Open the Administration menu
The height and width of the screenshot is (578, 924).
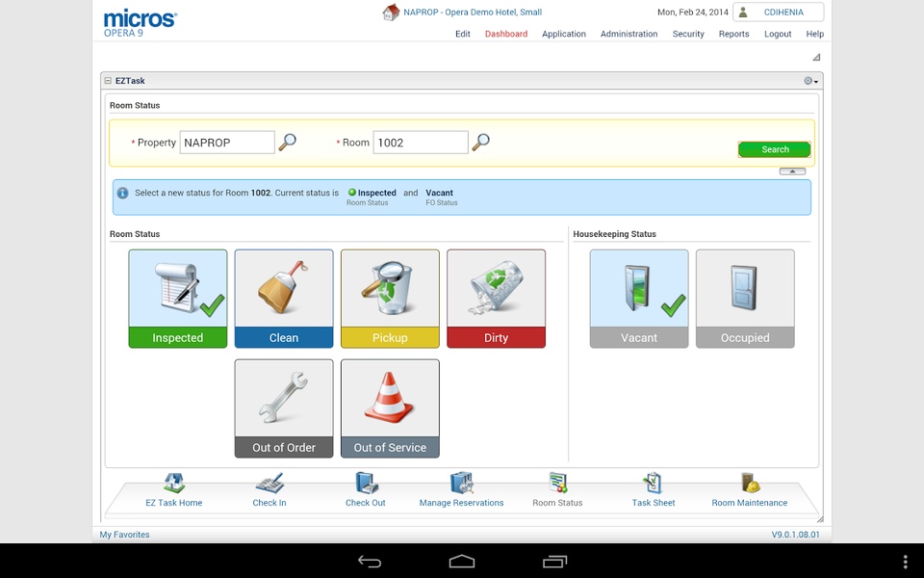point(629,34)
